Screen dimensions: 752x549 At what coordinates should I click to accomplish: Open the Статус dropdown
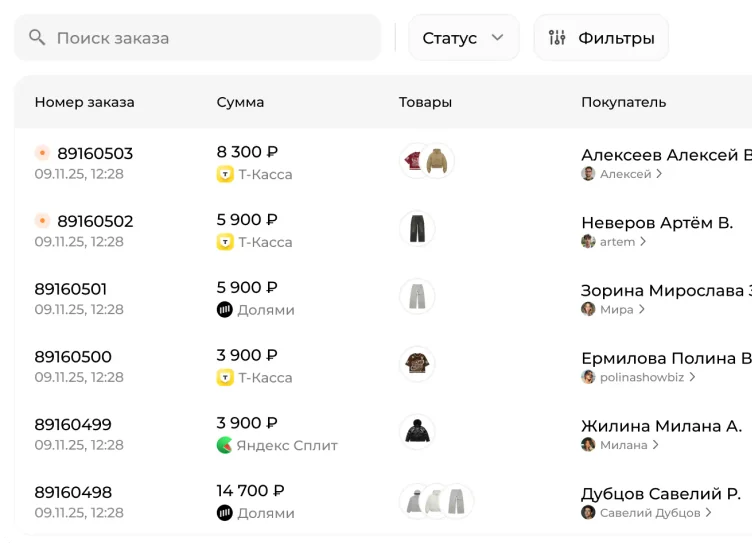click(x=464, y=37)
